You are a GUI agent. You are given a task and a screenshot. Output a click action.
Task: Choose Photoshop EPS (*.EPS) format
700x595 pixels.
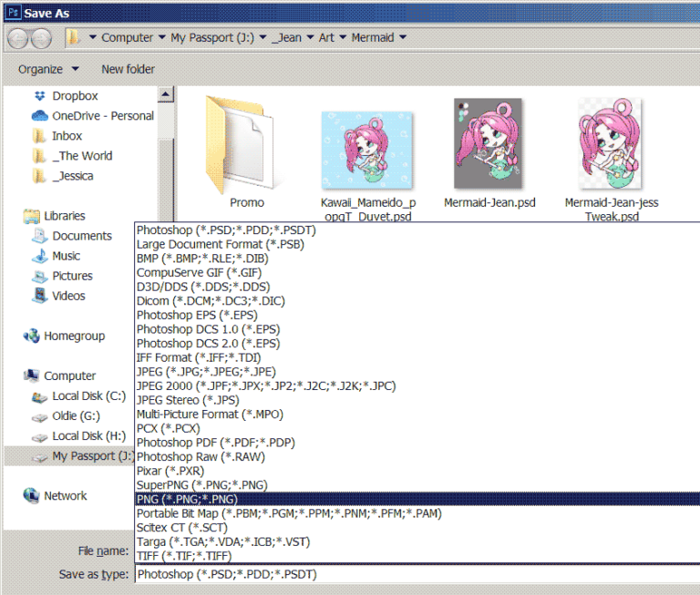(x=417, y=315)
